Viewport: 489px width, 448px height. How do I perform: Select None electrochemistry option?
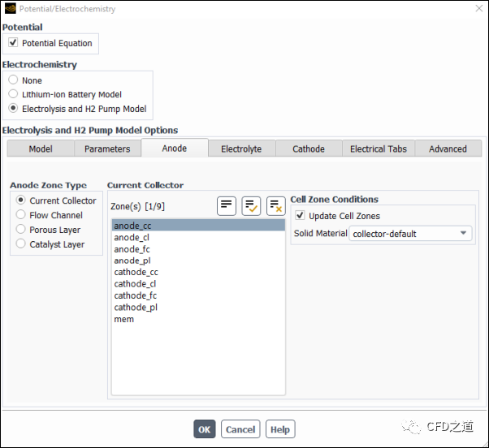[x=13, y=80]
